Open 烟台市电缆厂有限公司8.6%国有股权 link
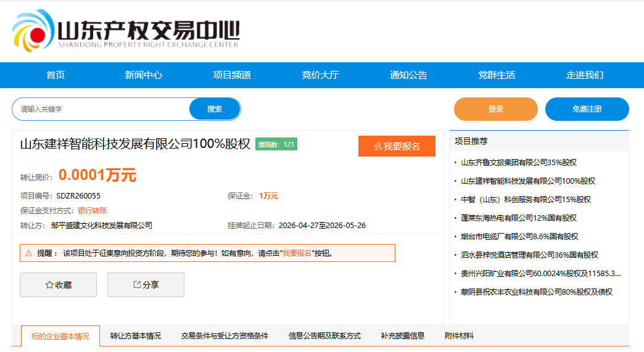The image size is (644, 352). pyautogui.click(x=519, y=237)
